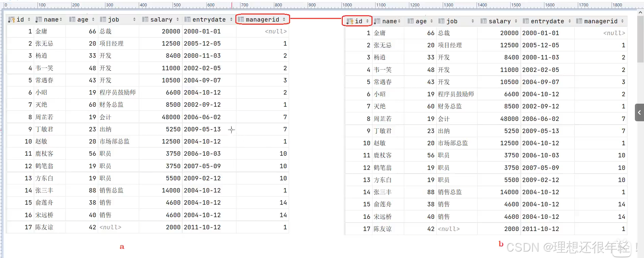Select name 宋远桥 in the right table
This screenshot has height=258, width=644.
click(x=383, y=217)
